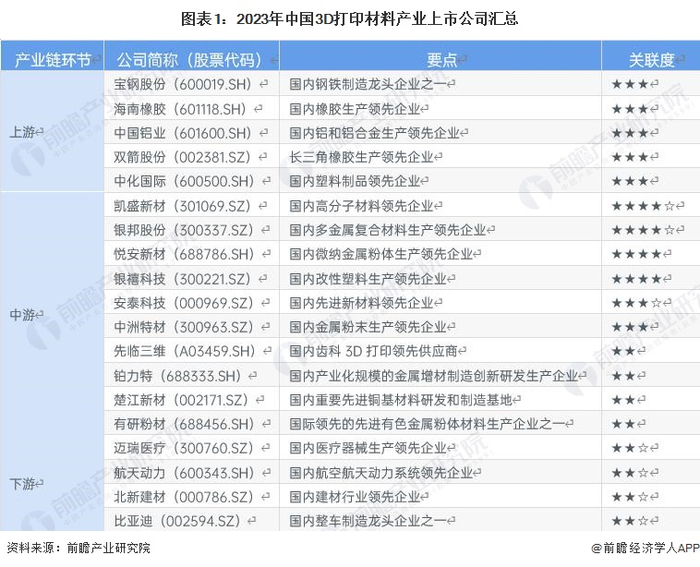Click star rating in 凯盛新材 row
Screen dimensions: 700x567
pos(643,206)
